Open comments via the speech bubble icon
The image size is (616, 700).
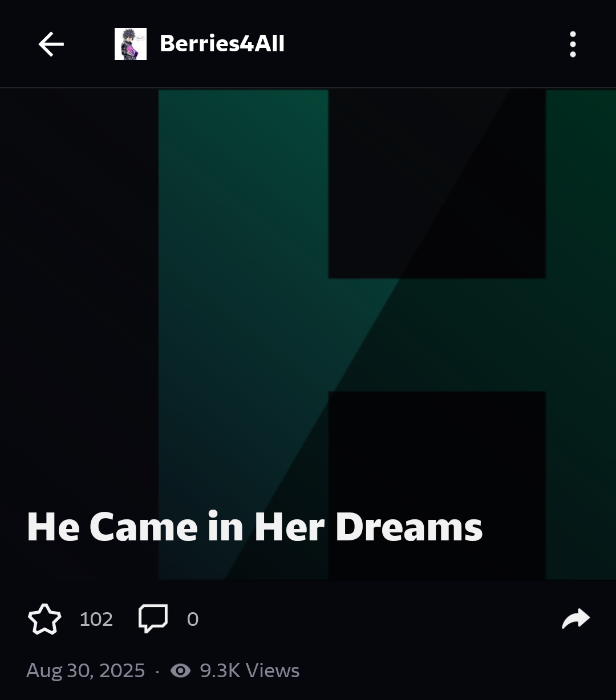coord(153,618)
